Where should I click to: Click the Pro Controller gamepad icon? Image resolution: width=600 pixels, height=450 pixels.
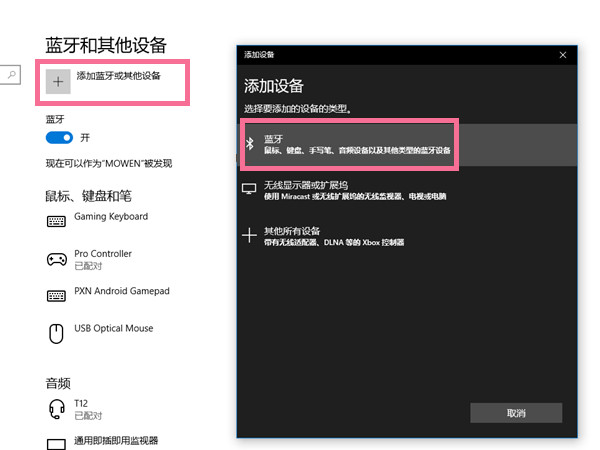[57, 259]
